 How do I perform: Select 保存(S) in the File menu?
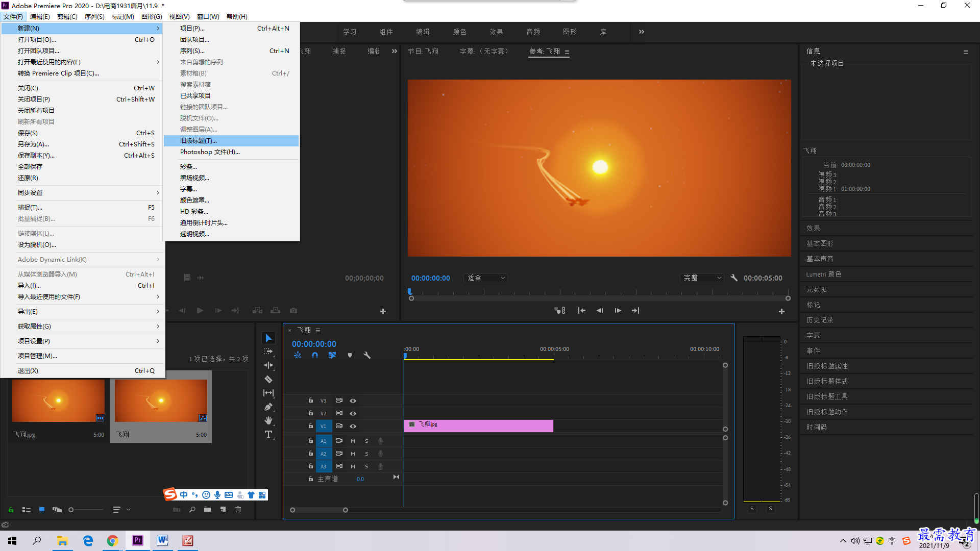pyautogui.click(x=83, y=133)
